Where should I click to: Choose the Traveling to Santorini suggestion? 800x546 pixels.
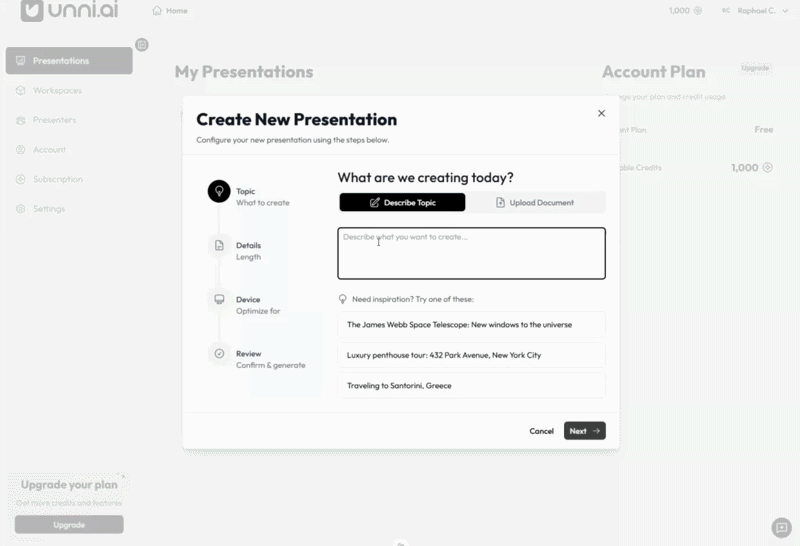pyautogui.click(x=471, y=386)
